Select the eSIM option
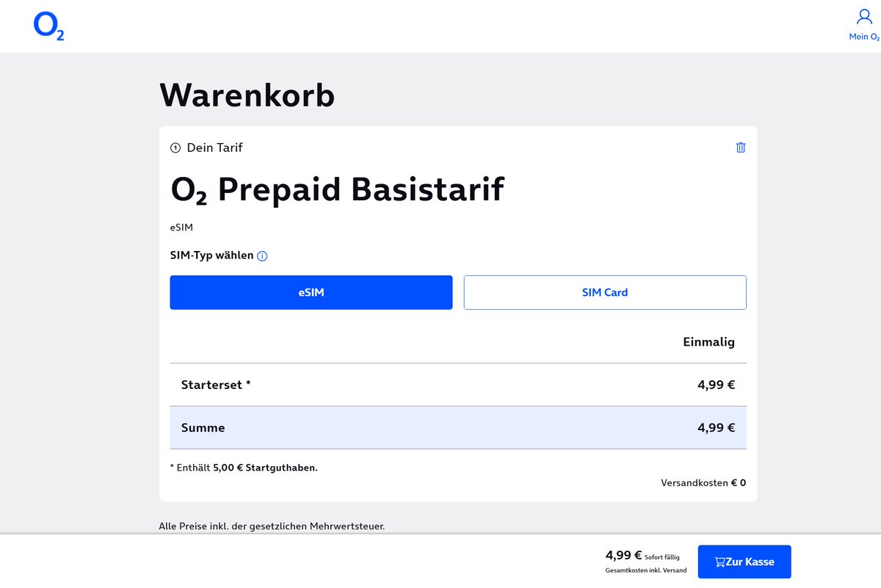This screenshot has width=881, height=588. (x=311, y=292)
